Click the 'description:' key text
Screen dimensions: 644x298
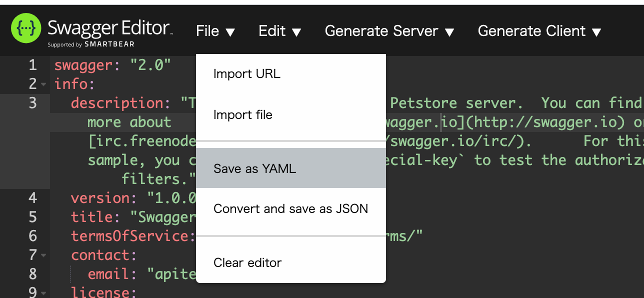coord(121,103)
